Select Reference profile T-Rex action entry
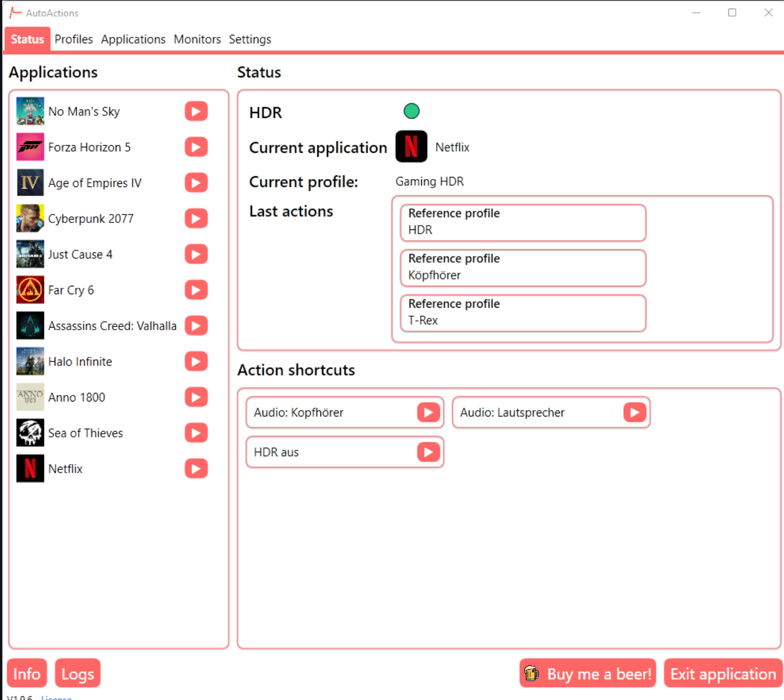The height and width of the screenshot is (700, 784). [523, 312]
